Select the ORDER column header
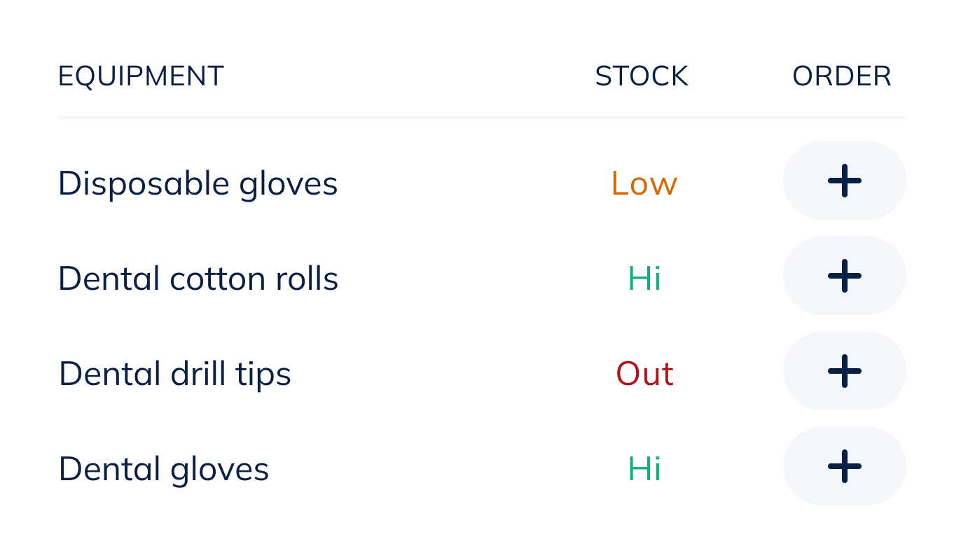This screenshot has height=560, width=961. 841,76
